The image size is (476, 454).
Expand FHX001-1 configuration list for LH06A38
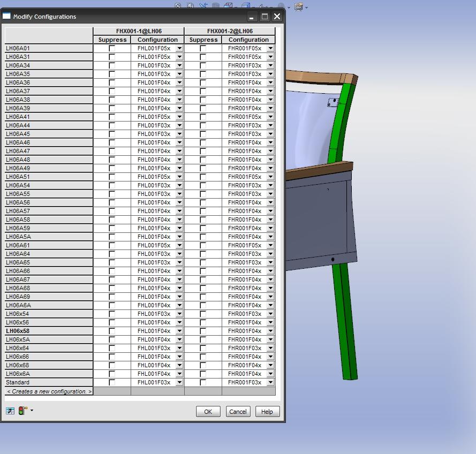[x=180, y=100]
